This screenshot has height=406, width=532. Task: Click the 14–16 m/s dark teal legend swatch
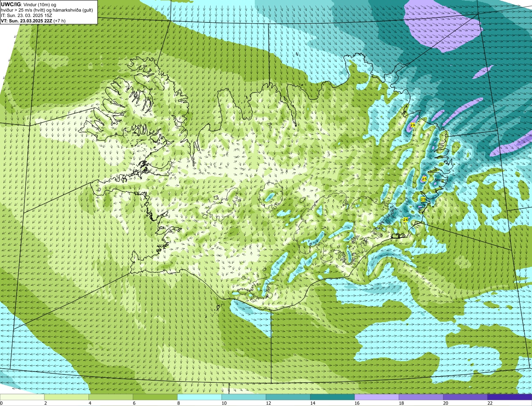(332, 397)
